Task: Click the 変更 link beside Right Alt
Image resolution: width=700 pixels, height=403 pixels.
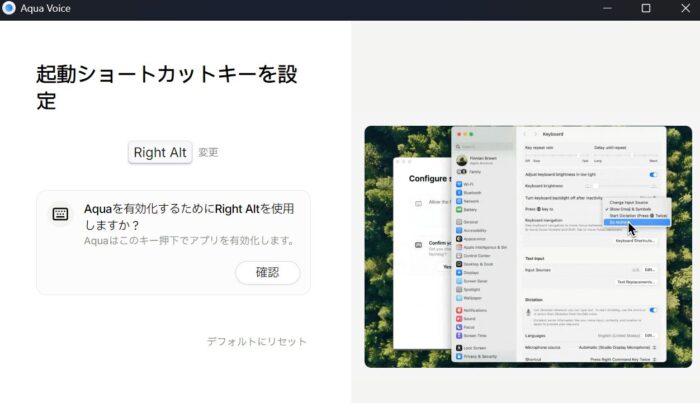Action: click(x=208, y=153)
